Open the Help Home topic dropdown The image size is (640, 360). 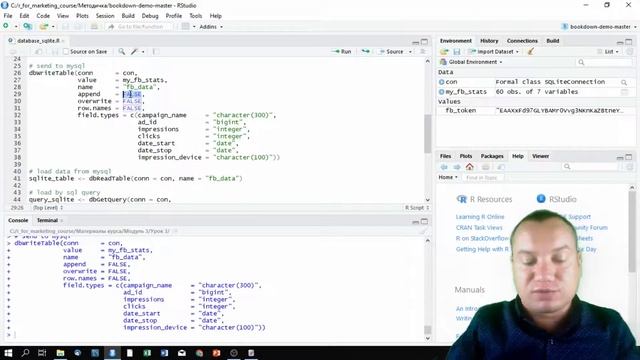(x=448, y=178)
